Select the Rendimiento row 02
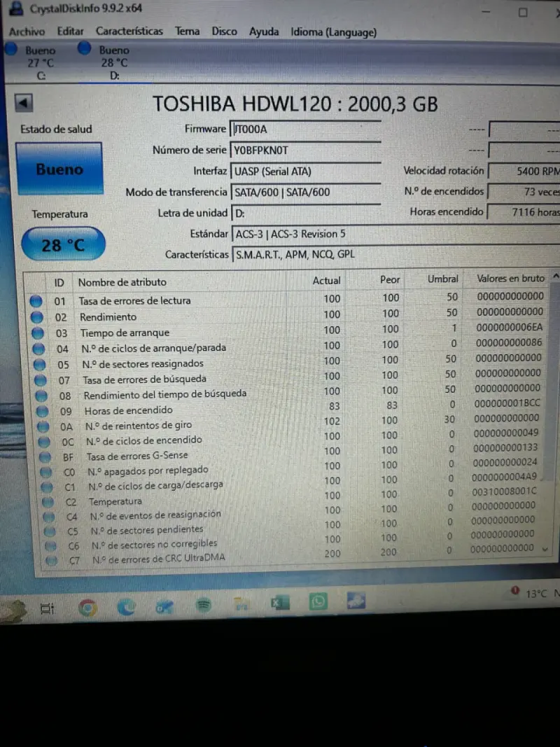560x747 pixels. 288,315
